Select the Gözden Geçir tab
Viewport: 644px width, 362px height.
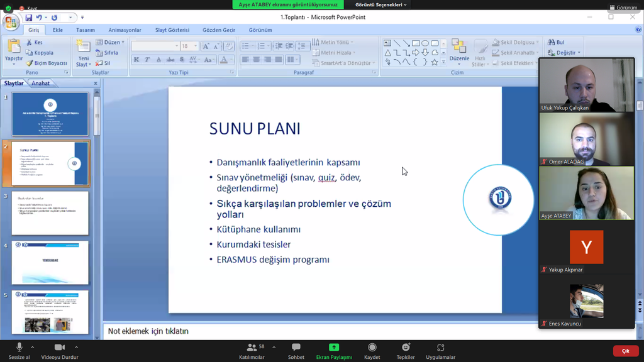click(x=219, y=30)
